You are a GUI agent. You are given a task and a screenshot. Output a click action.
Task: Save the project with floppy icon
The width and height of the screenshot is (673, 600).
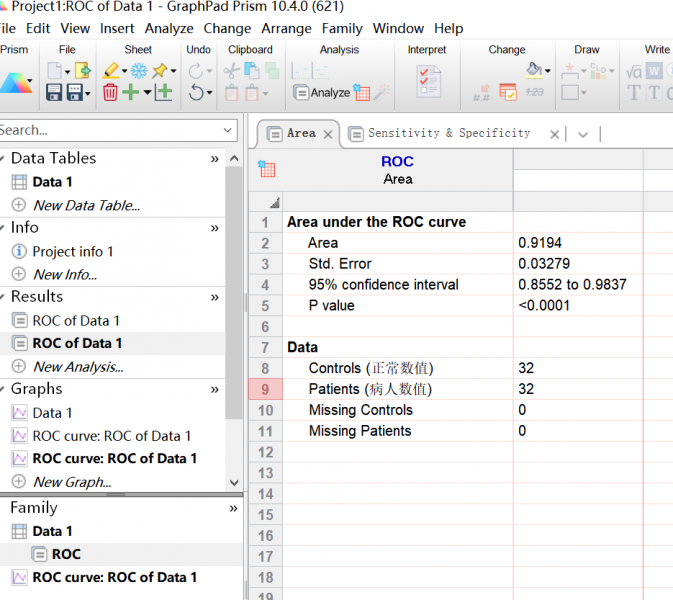point(54,92)
